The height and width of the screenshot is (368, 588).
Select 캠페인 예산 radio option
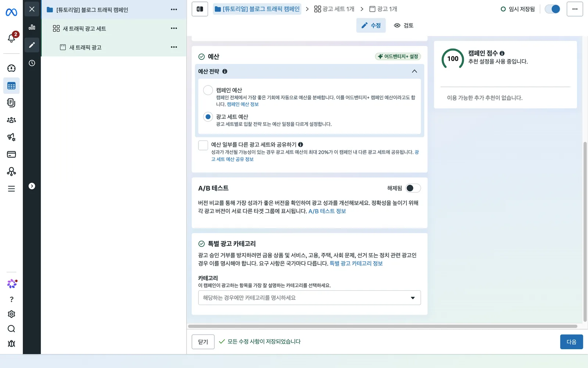tap(208, 90)
